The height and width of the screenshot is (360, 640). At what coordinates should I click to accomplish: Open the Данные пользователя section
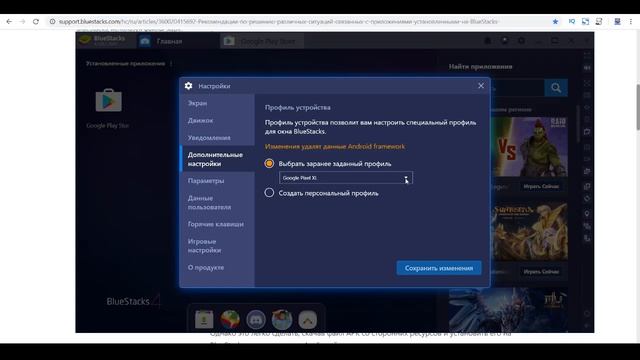point(217,202)
